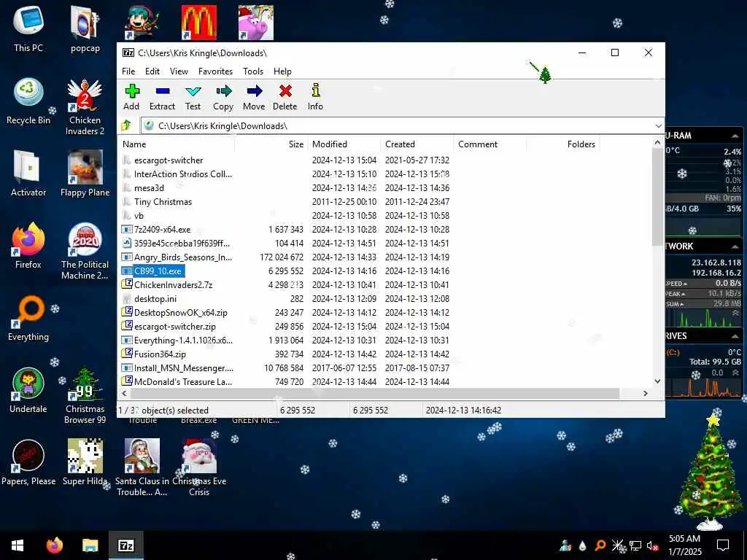Open the notification center icon
Screen dimensions: 747x560
coord(723,545)
